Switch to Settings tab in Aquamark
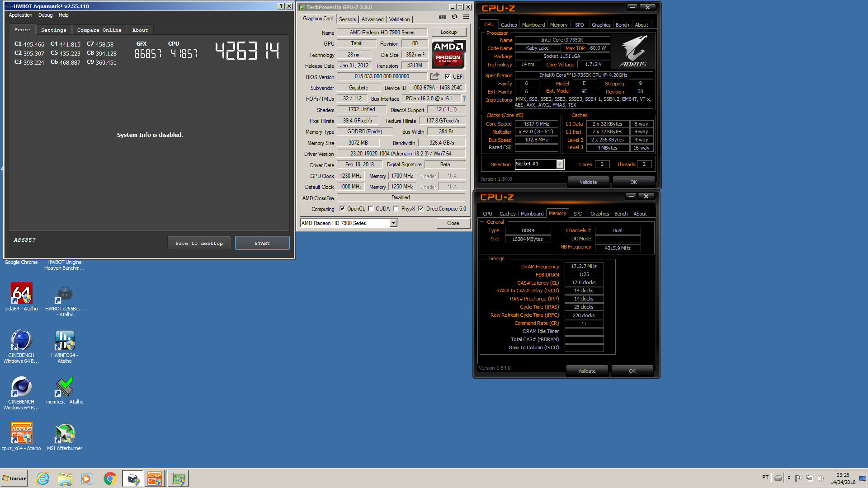 53,30
